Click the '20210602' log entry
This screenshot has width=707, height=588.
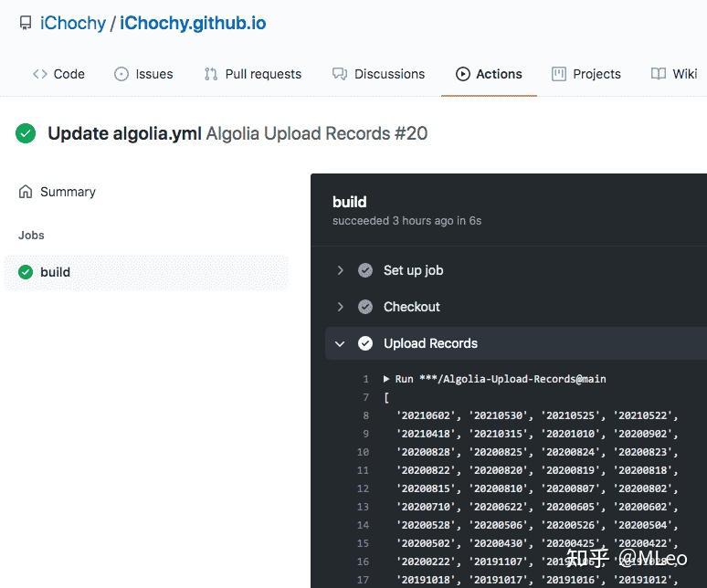click(426, 415)
